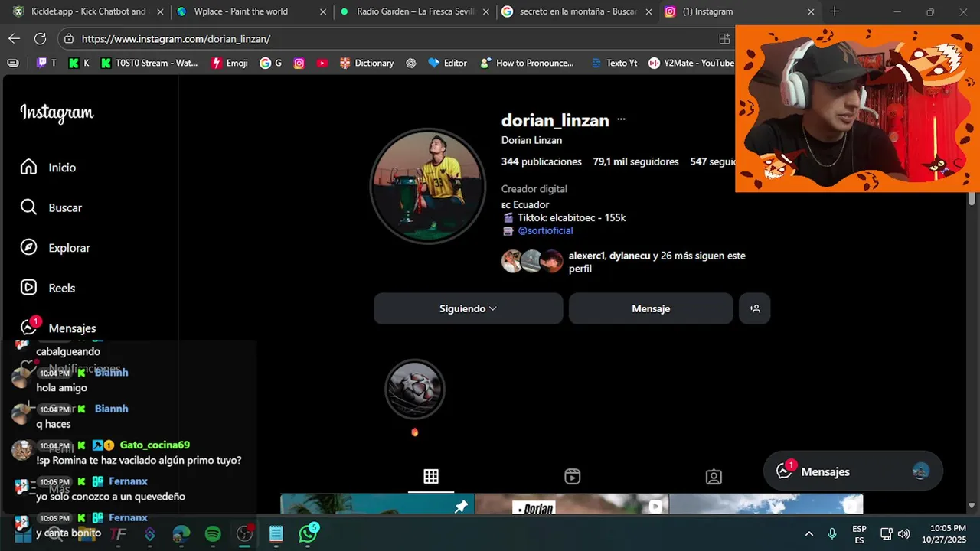The height and width of the screenshot is (551, 980).
Task: Open the profile options three-dot menu
Action: pos(621,119)
